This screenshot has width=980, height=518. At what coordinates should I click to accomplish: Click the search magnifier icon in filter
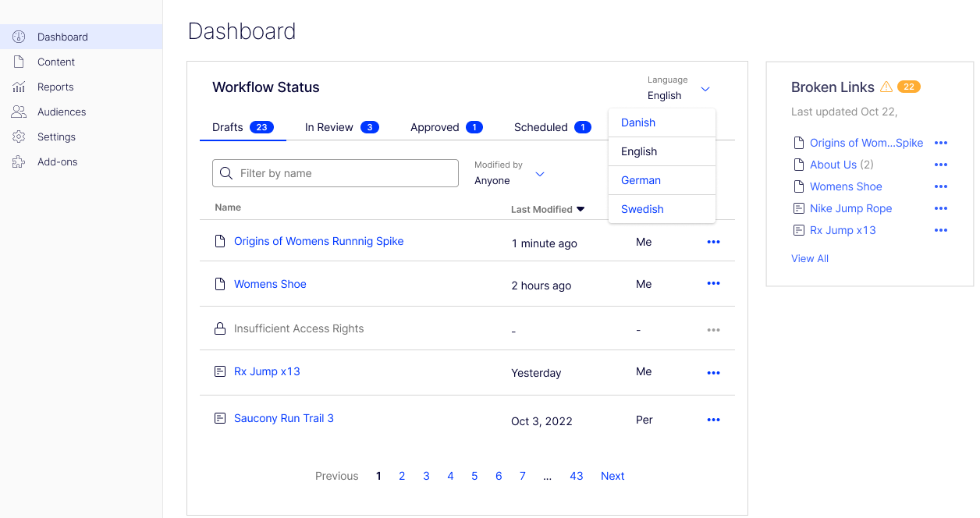pos(226,173)
